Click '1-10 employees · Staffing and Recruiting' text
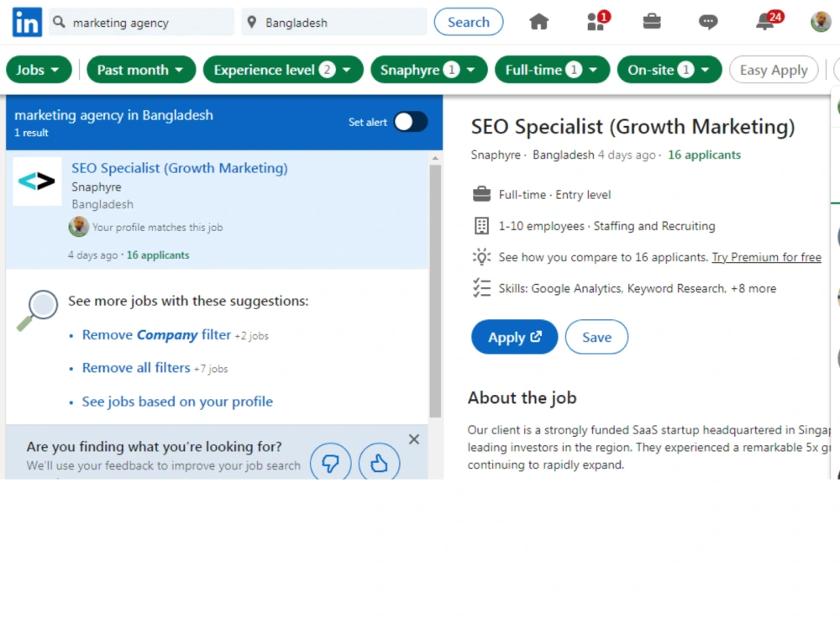The width and height of the screenshot is (840, 630). coord(607,226)
